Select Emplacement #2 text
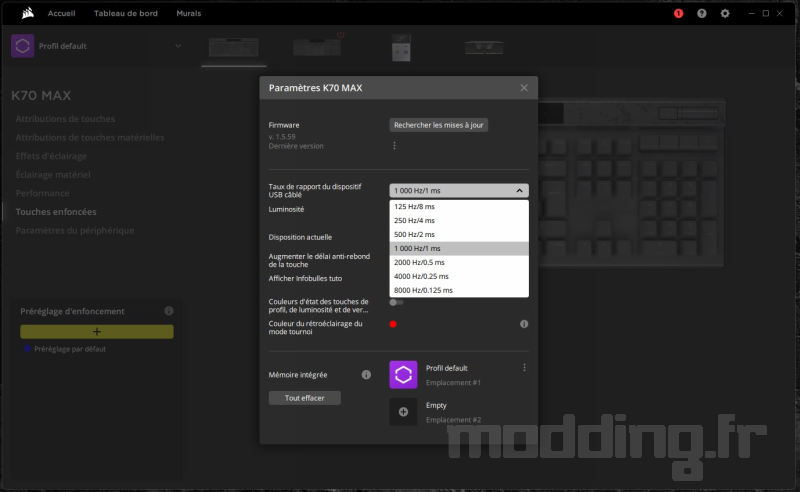This screenshot has height=492, width=800. [x=453, y=420]
